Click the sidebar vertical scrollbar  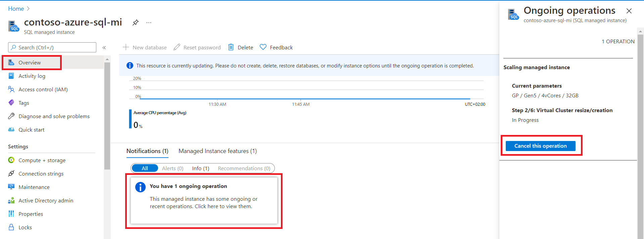pyautogui.click(x=107, y=116)
